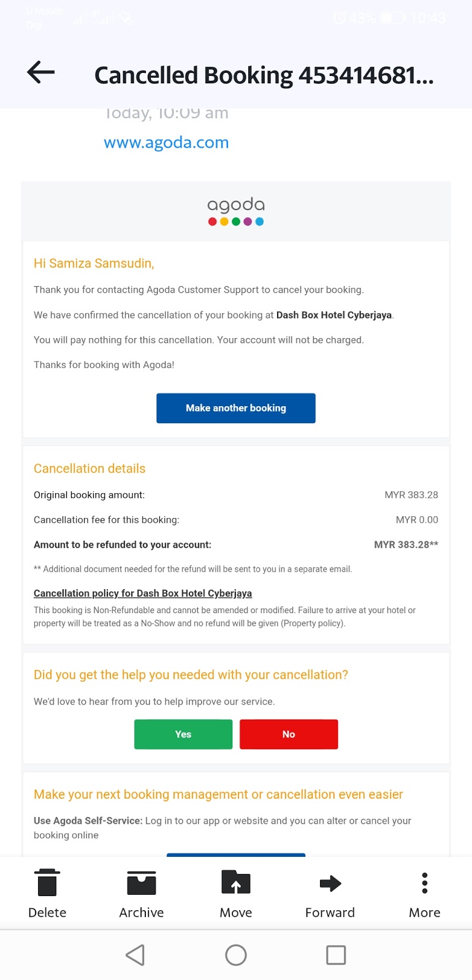Tap the Android recent apps square button
The height and width of the screenshot is (980, 472).
tap(336, 954)
